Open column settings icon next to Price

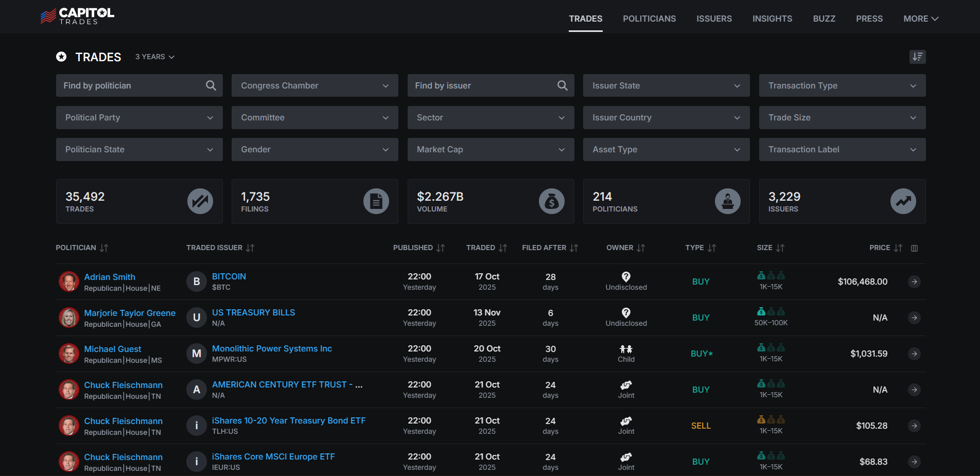coord(914,248)
